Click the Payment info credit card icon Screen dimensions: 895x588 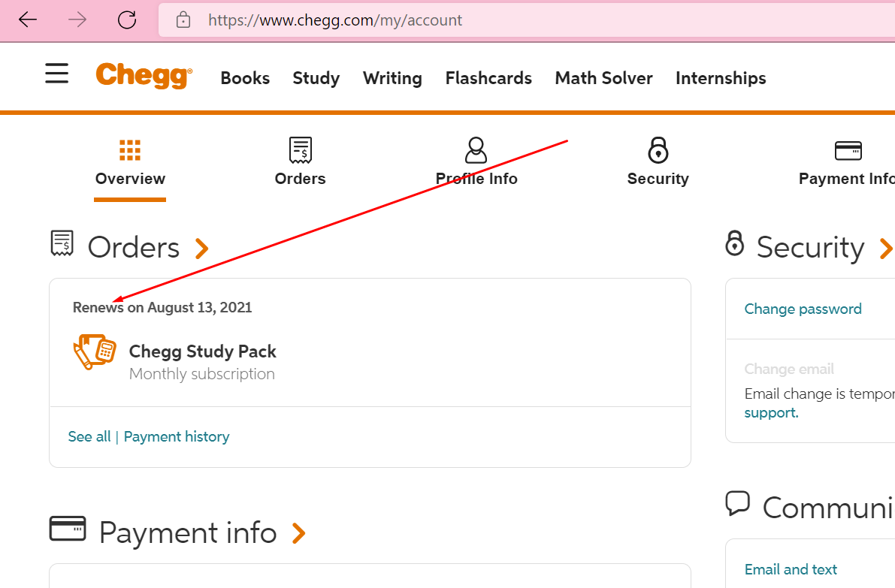click(68, 528)
